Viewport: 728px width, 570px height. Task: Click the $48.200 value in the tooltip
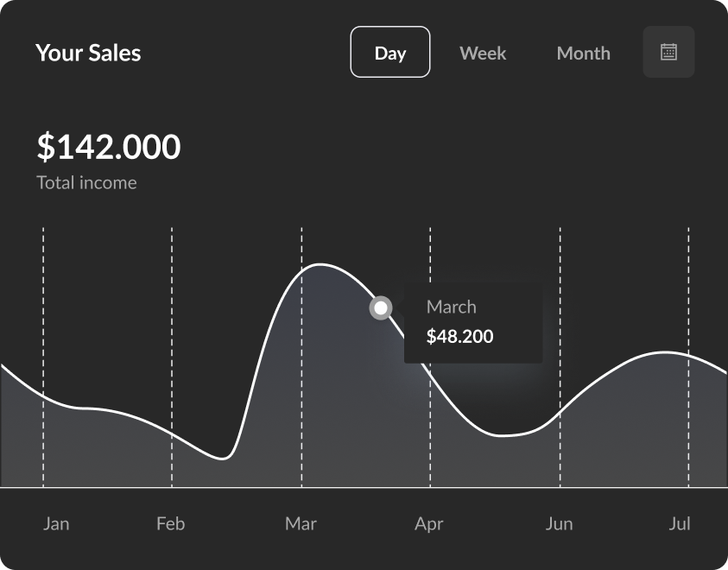tap(459, 337)
